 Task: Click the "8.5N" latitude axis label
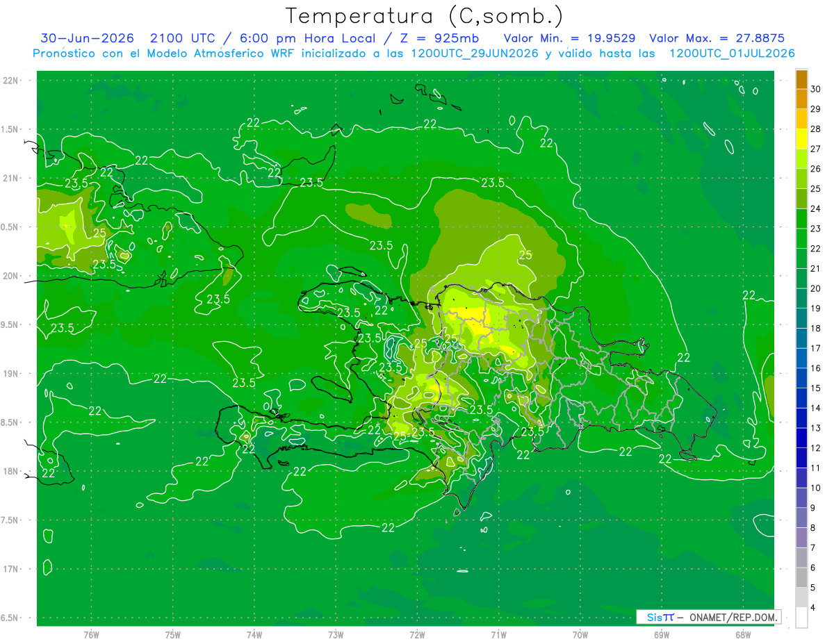pyautogui.click(x=10, y=422)
